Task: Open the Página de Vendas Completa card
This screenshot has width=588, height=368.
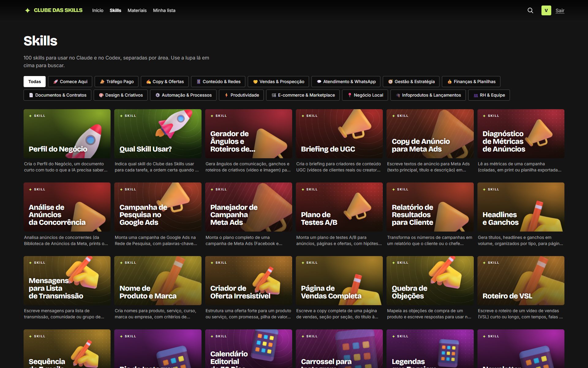Action: 339,281
